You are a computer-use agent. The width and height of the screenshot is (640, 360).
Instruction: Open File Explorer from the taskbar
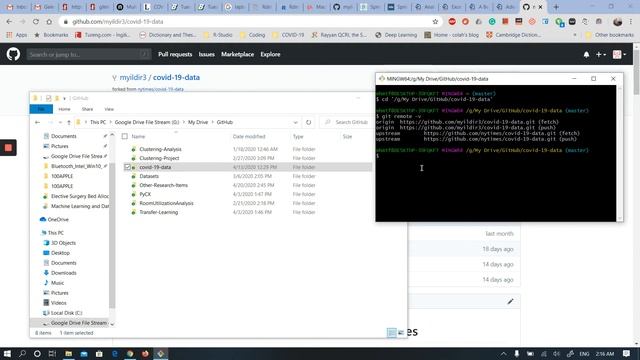(68, 353)
